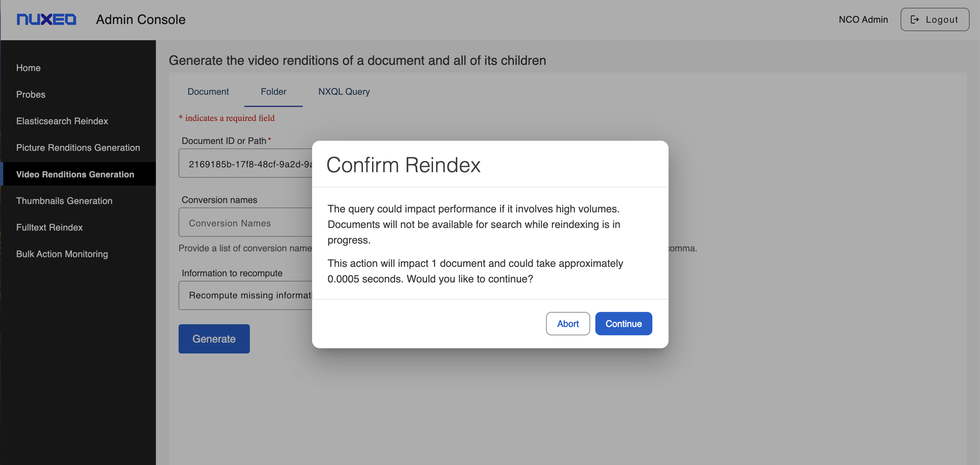Click the NCO Admin user label
980x465 pixels.
tap(863, 19)
